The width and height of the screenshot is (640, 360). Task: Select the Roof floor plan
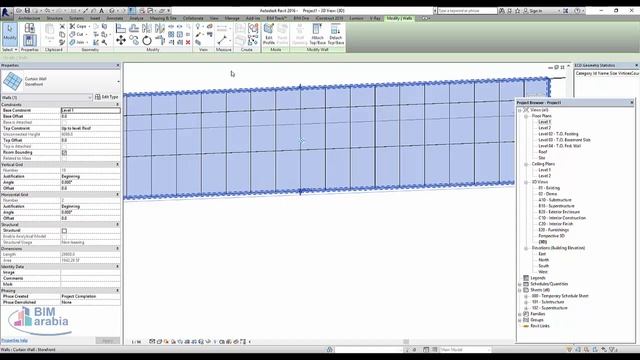coord(543,152)
